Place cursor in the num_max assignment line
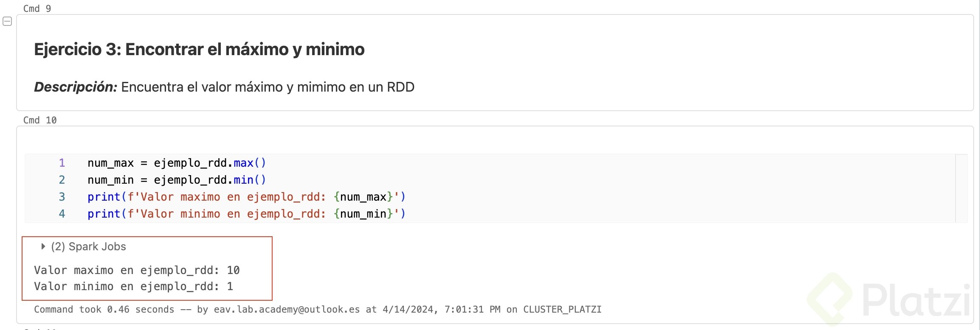This screenshot has width=980, height=330. coord(177,163)
